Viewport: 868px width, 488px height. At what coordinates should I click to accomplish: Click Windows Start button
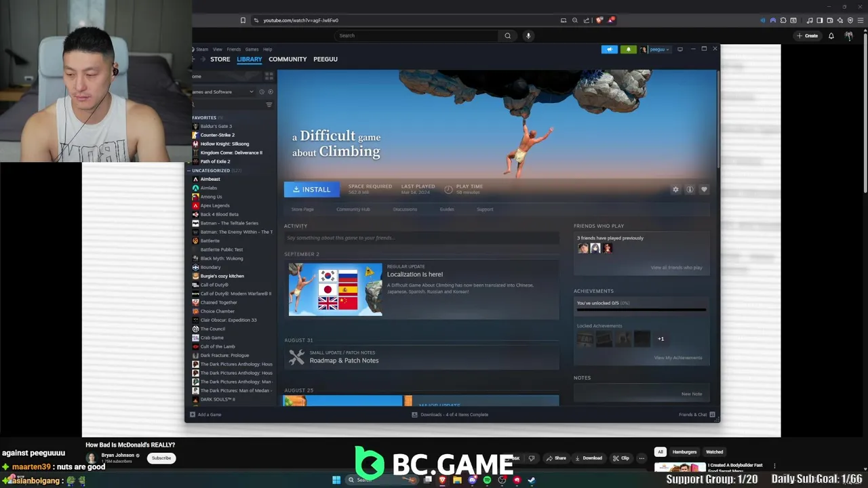(x=336, y=480)
